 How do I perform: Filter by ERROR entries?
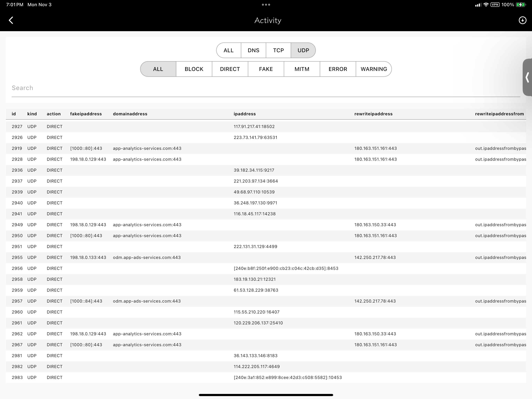338,69
